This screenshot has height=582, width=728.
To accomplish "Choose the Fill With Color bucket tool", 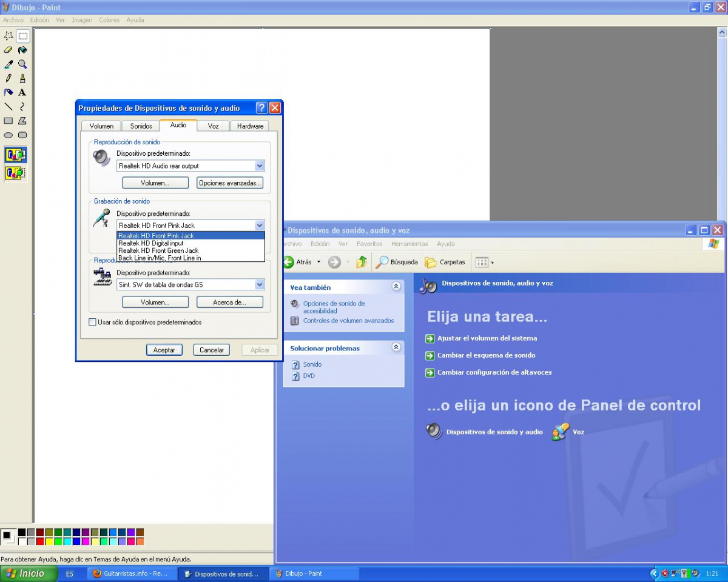I will point(22,50).
